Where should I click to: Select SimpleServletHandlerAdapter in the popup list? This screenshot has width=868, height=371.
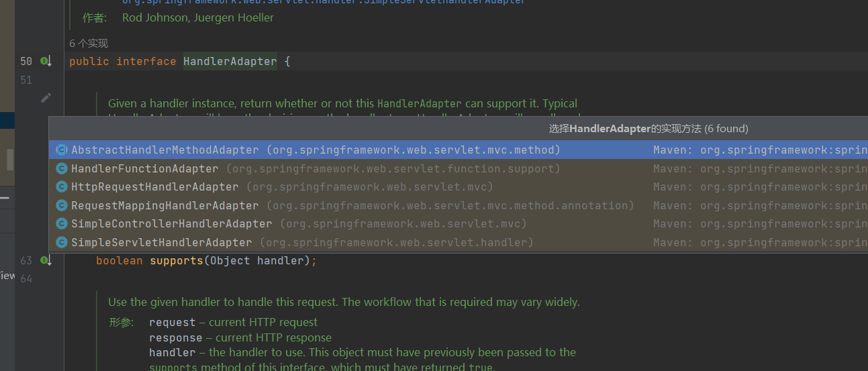tap(161, 242)
